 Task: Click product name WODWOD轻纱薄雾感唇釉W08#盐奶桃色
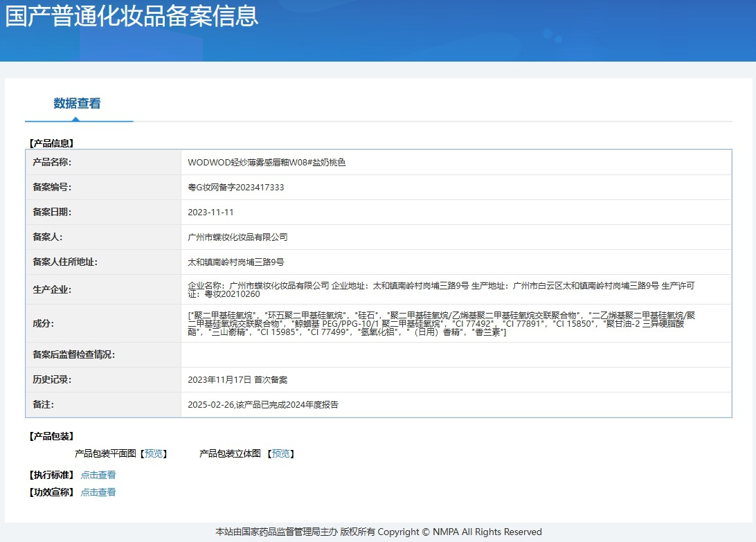click(x=267, y=163)
